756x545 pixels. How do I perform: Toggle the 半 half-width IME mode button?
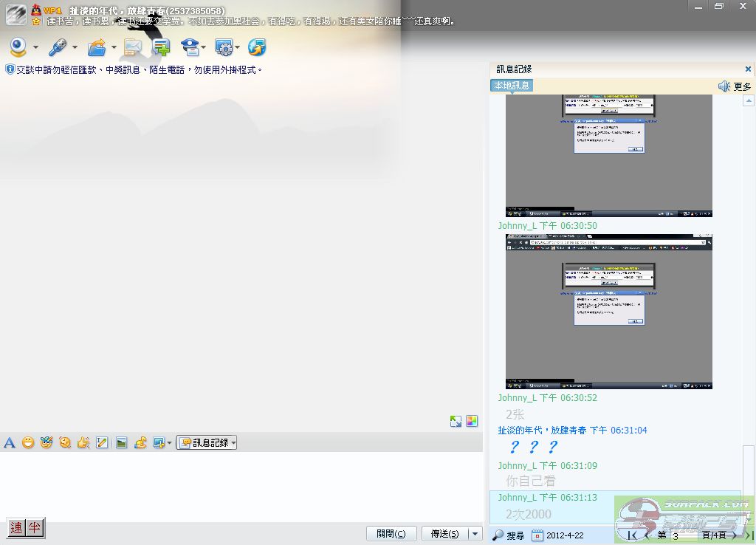point(34,527)
